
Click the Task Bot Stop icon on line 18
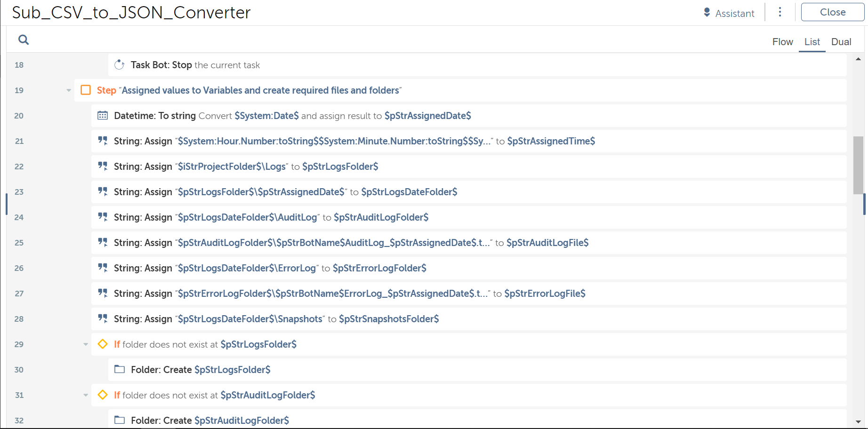pos(120,65)
